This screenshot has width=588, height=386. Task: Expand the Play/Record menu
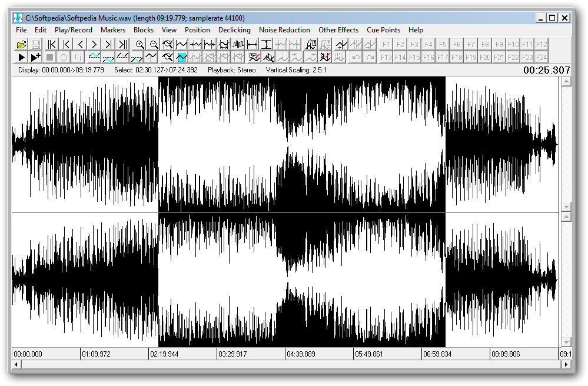(74, 30)
